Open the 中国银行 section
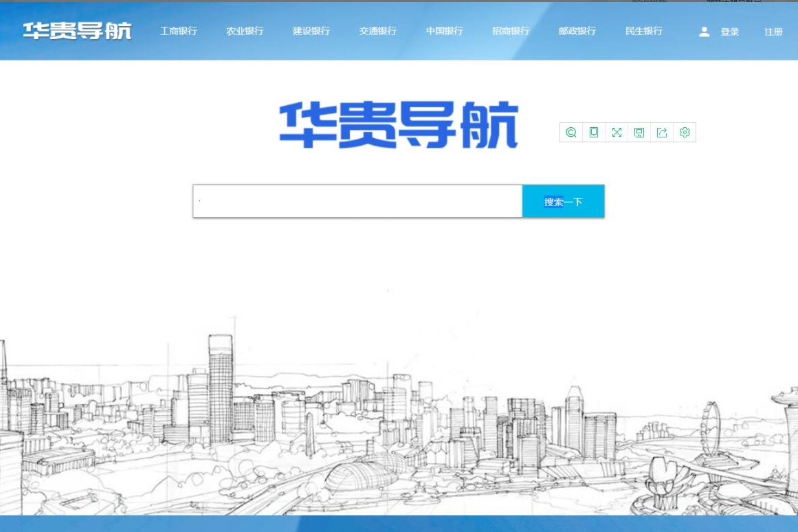 coord(444,31)
